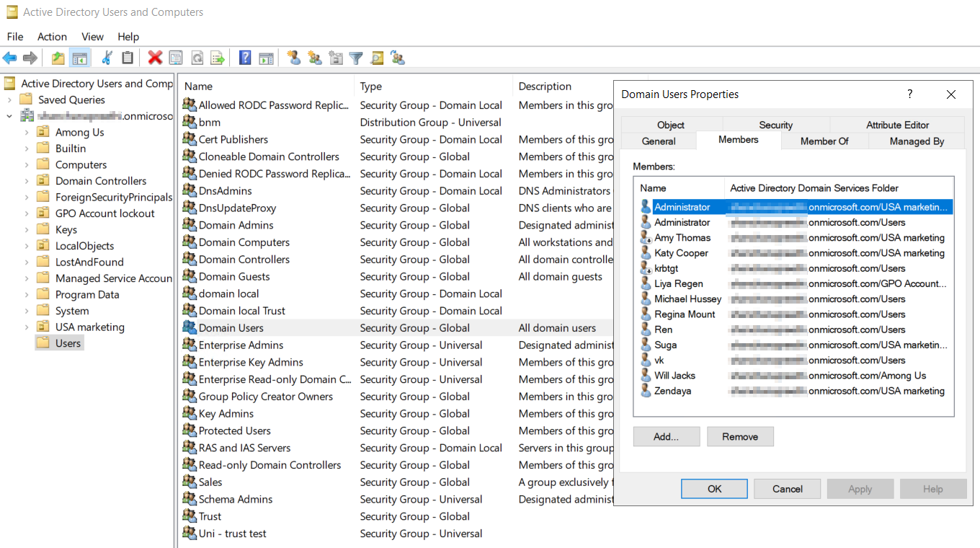The height and width of the screenshot is (548, 980).
Task: Open filter options with the funnel icon
Action: tap(356, 58)
